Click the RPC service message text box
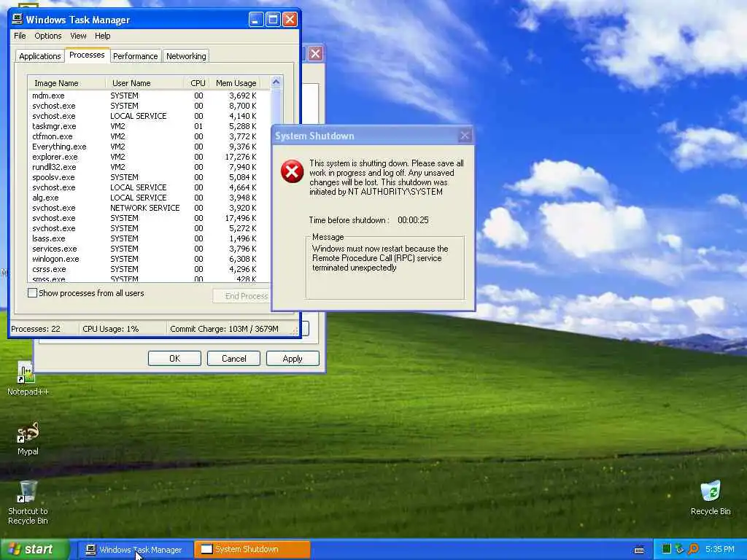The width and height of the screenshot is (747, 560). (385, 268)
